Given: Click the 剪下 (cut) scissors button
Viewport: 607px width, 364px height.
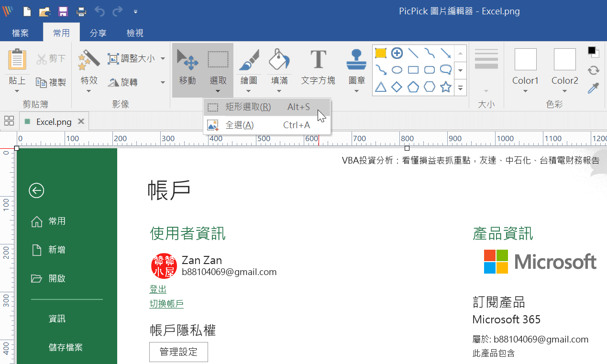Looking at the screenshot, I should (51, 58).
